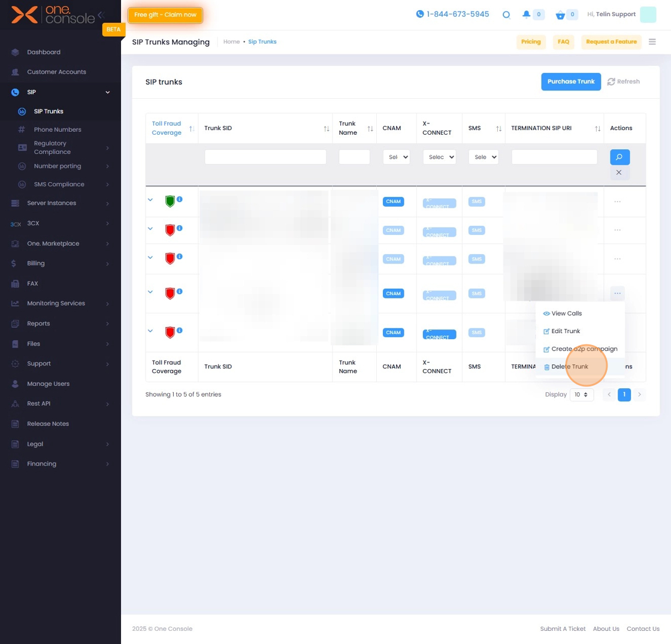Toggle the CNAM badge in the first row

pos(393,201)
